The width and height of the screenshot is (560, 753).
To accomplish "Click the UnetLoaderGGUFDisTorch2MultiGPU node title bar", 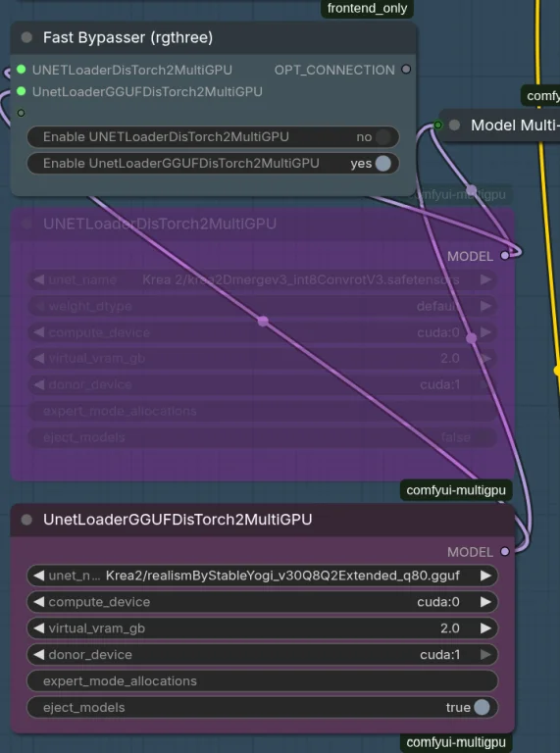I will click(x=262, y=520).
